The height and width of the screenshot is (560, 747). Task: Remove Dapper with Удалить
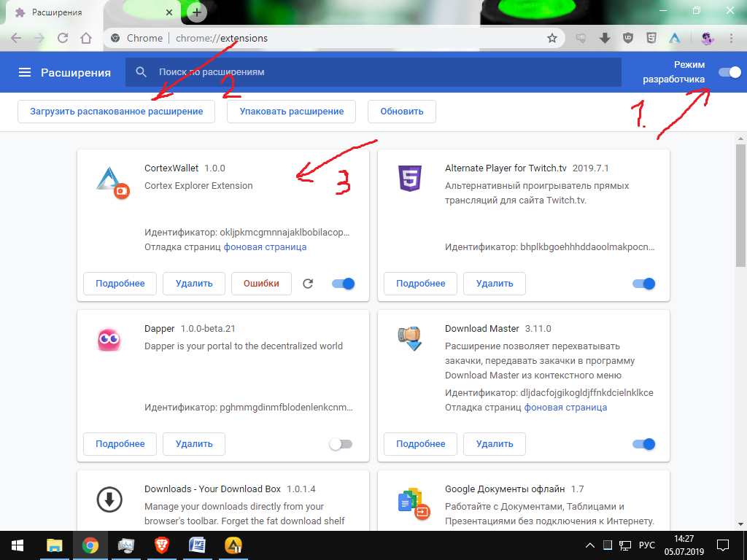pos(194,444)
